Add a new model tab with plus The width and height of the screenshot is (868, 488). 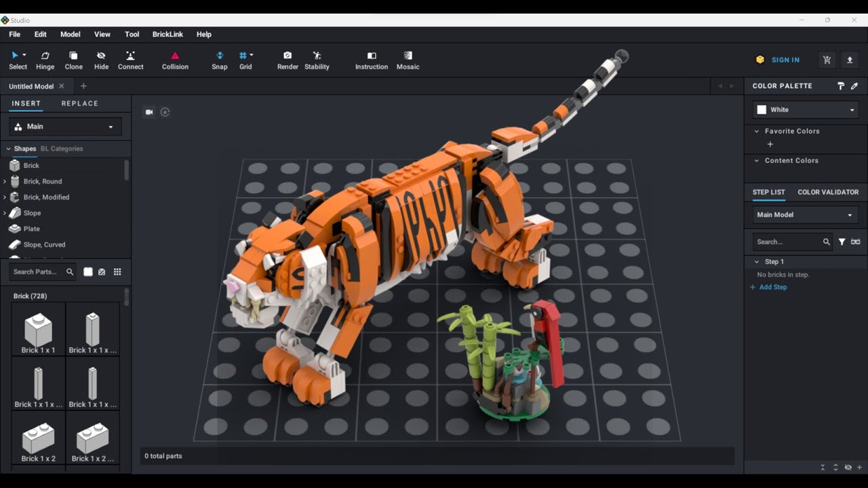(83, 86)
